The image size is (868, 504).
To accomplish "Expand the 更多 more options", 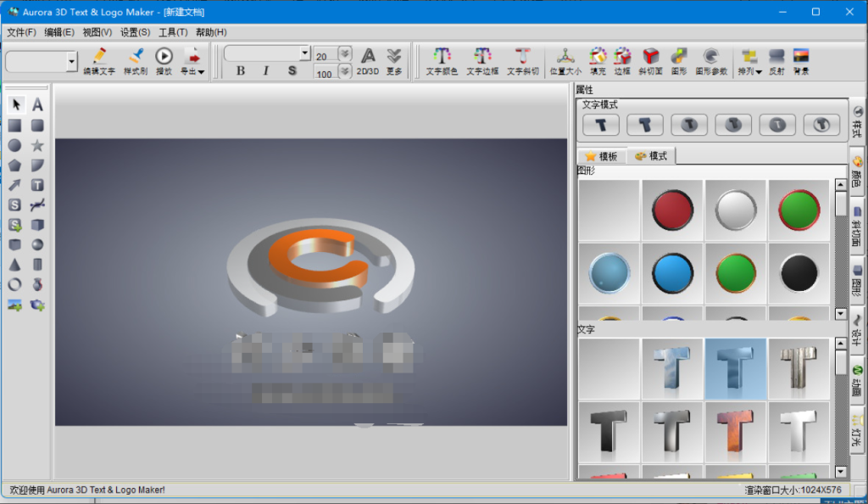I will pos(394,61).
